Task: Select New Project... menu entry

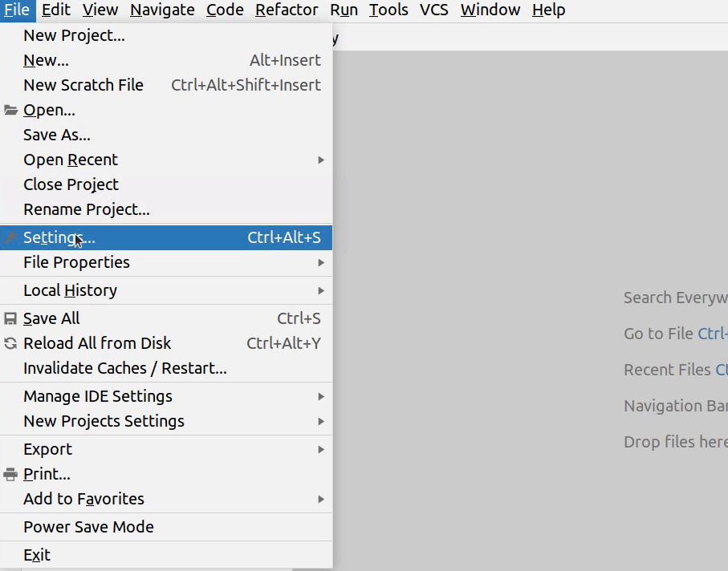Action: (x=74, y=35)
